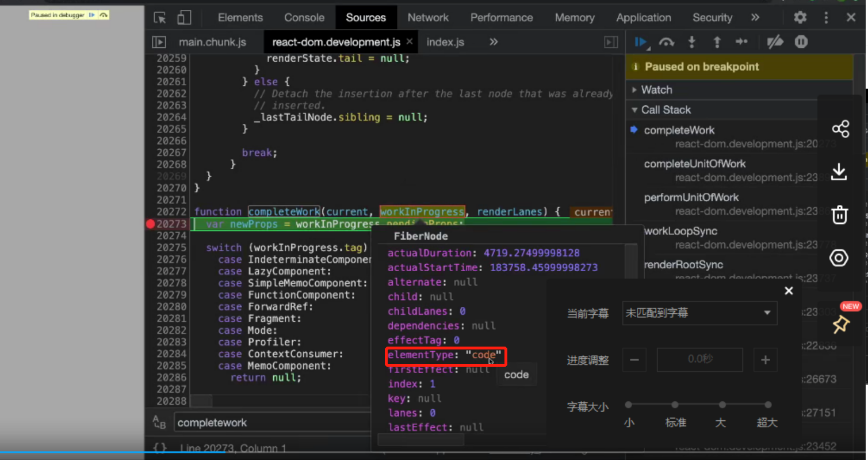Open the 未匹配到字幕 subtitle dropdown
Image resolution: width=868 pixels, height=460 pixels.
click(x=699, y=313)
